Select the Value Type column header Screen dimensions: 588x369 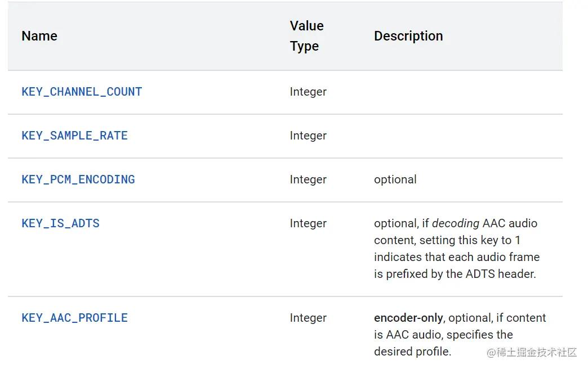pos(306,36)
